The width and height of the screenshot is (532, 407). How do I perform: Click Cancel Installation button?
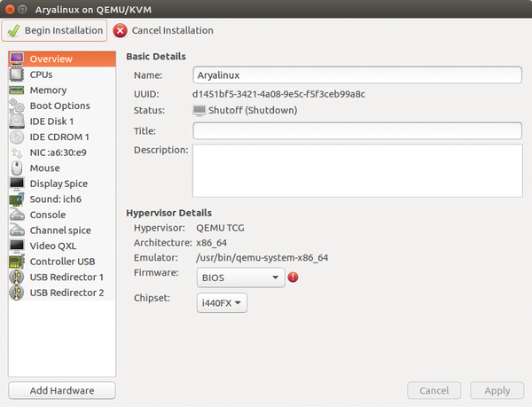(163, 30)
